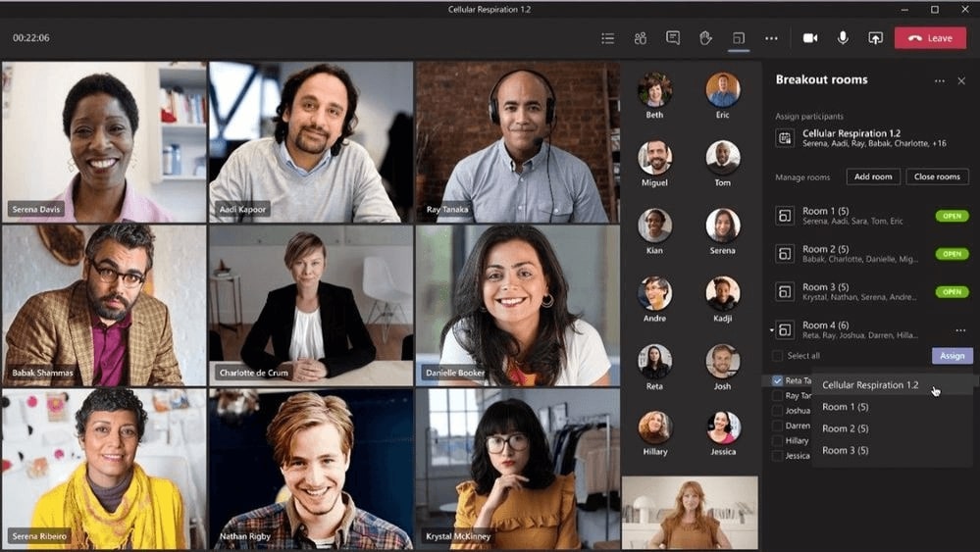Viewport: 980px width, 552px height.
Task: Select Serena Ribeiro video tile
Action: [104, 469]
